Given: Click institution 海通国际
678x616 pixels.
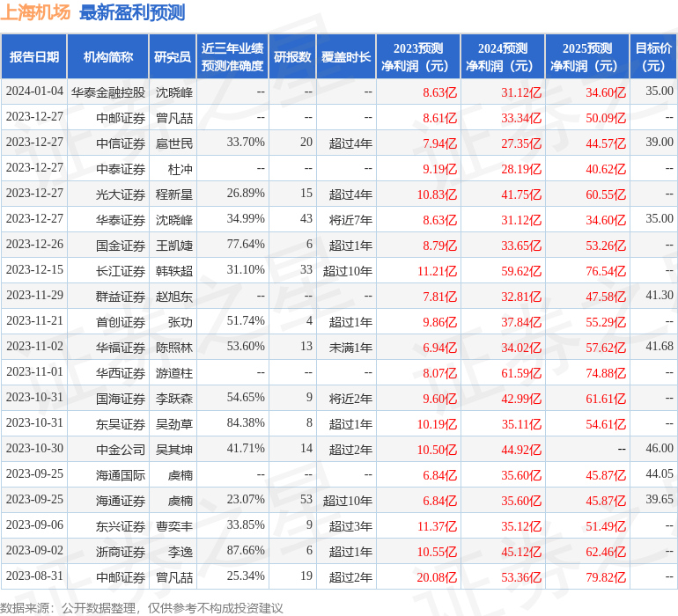Looking at the screenshot, I should coord(121,474).
